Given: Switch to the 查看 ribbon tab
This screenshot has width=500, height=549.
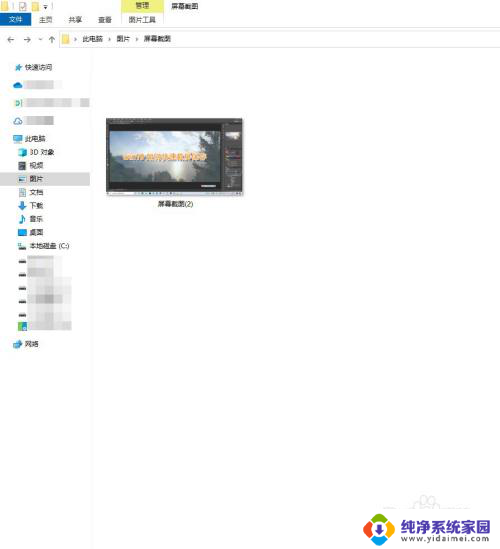Looking at the screenshot, I should point(105,20).
